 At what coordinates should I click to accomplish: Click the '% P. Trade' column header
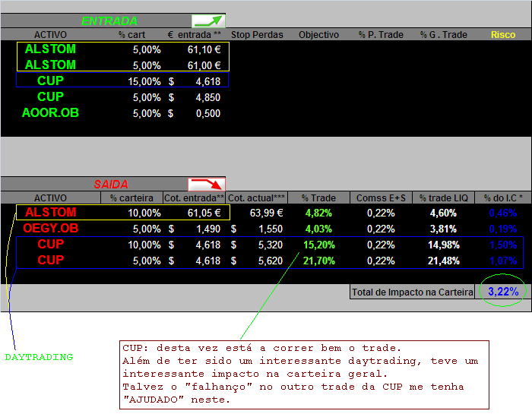pyautogui.click(x=381, y=35)
